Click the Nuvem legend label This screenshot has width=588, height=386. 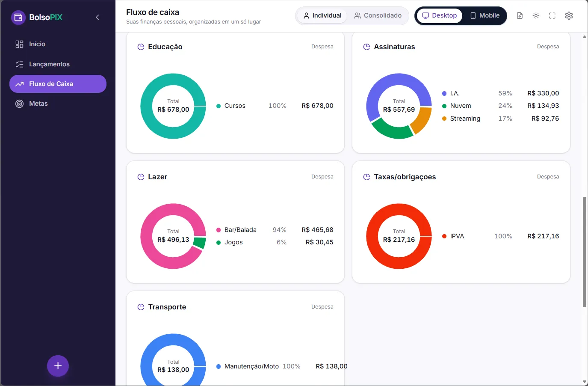point(461,106)
